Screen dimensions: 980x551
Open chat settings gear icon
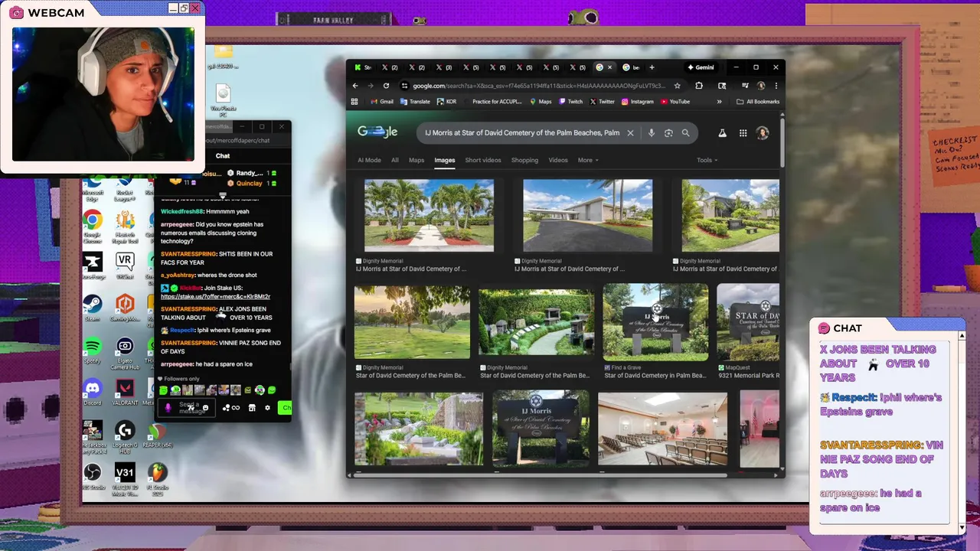(267, 408)
